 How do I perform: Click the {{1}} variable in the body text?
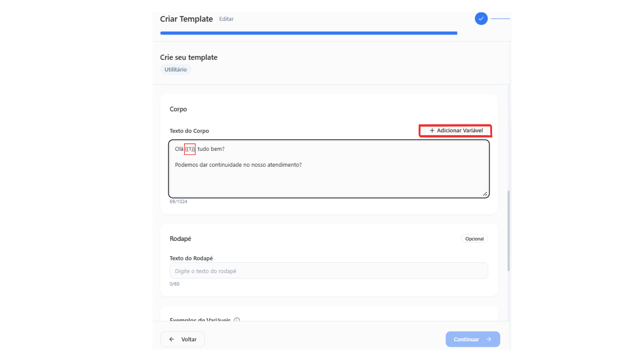click(190, 149)
